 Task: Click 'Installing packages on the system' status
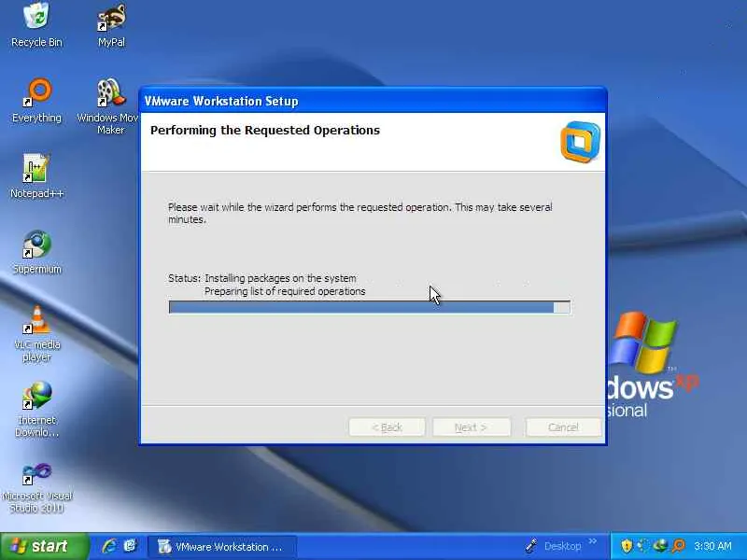pos(280,278)
